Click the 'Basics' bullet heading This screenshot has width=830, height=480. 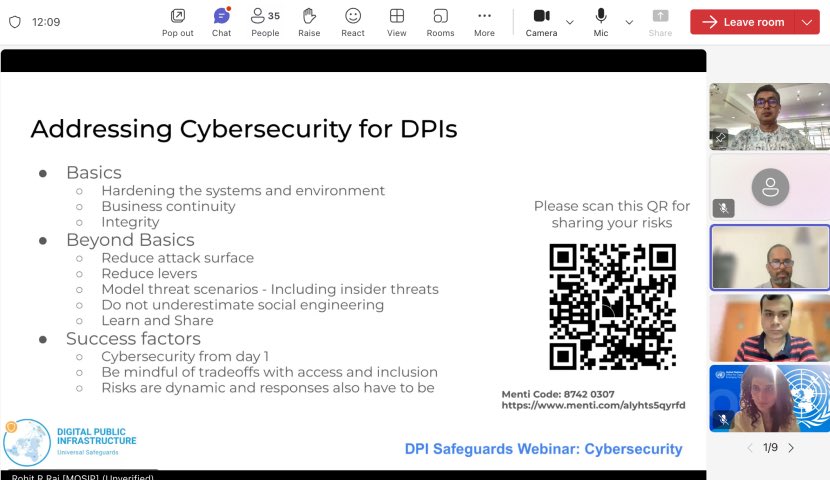94,173
